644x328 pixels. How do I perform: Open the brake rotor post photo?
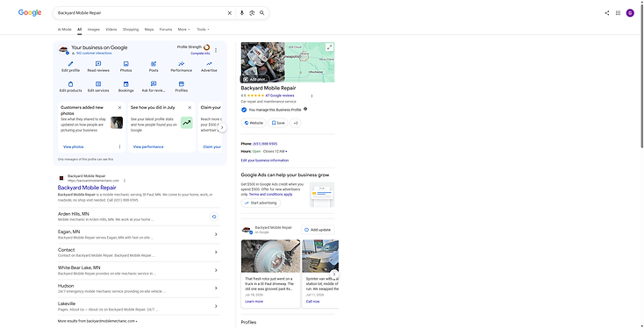[270, 256]
